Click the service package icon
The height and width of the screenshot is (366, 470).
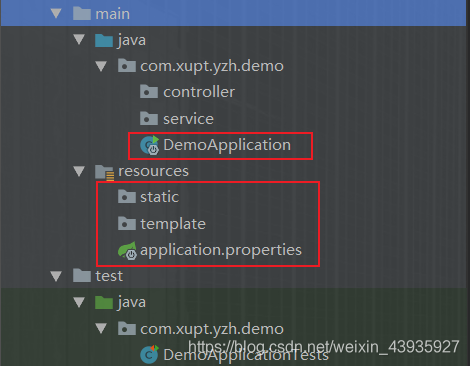click(x=149, y=118)
